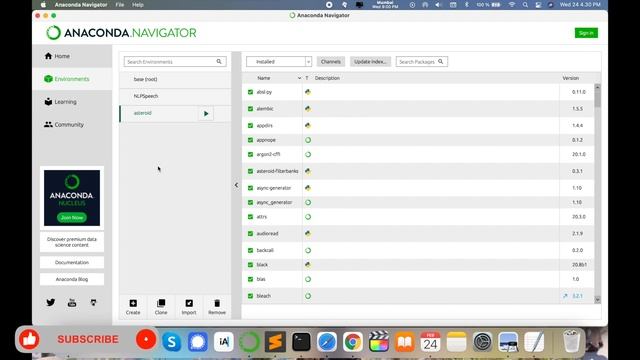
Task: Click the green Sign in button
Action: tap(586, 33)
